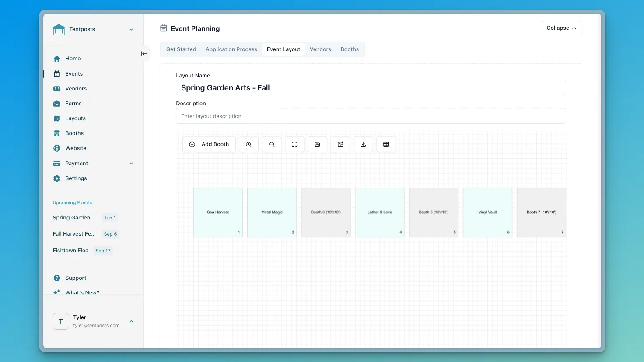Viewport: 644px width, 362px height.
Task: Click the Add Booth button
Action: (x=209, y=144)
